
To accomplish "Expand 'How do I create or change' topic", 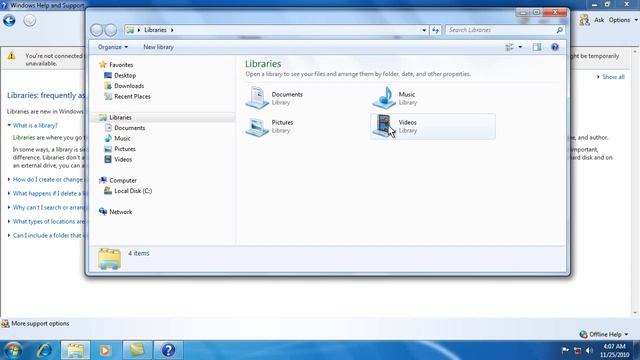I will (47, 180).
